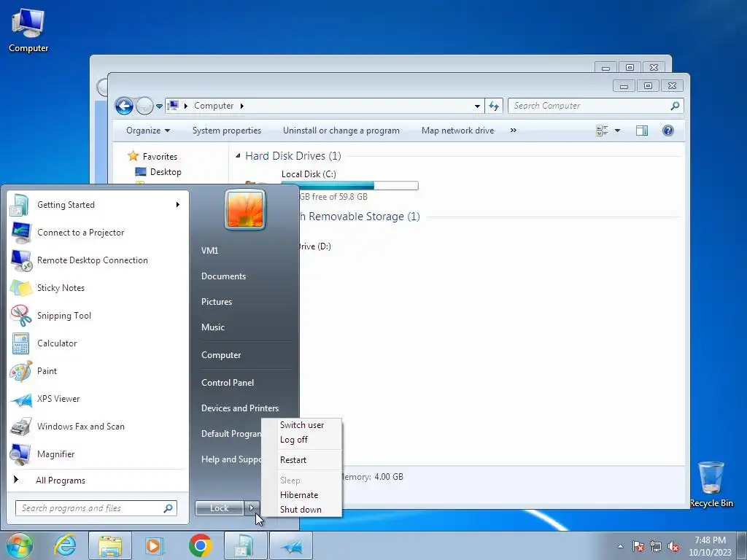This screenshot has height=560, width=747.
Task: Choose Switch user
Action: coord(301,425)
